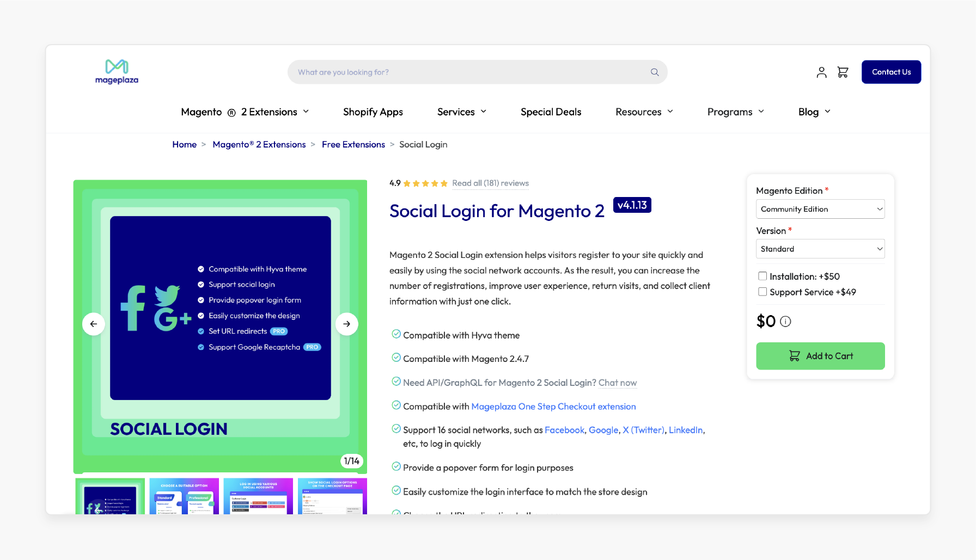Viewport: 976px width, 560px height.
Task: Select the 'Log in using various social accounts' thumbnail
Action: pyautogui.click(x=258, y=496)
